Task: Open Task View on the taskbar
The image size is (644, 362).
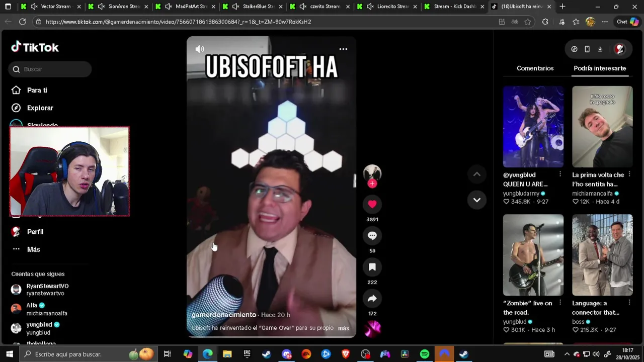Action: click(x=168, y=354)
